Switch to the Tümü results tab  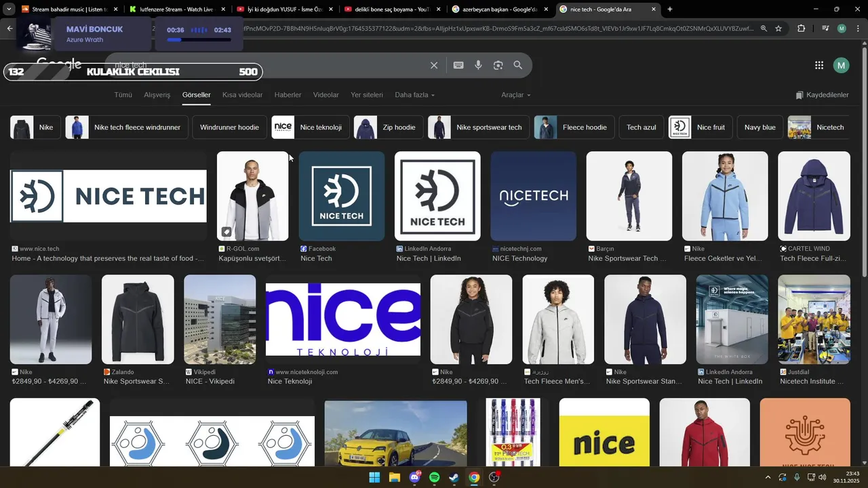click(123, 95)
